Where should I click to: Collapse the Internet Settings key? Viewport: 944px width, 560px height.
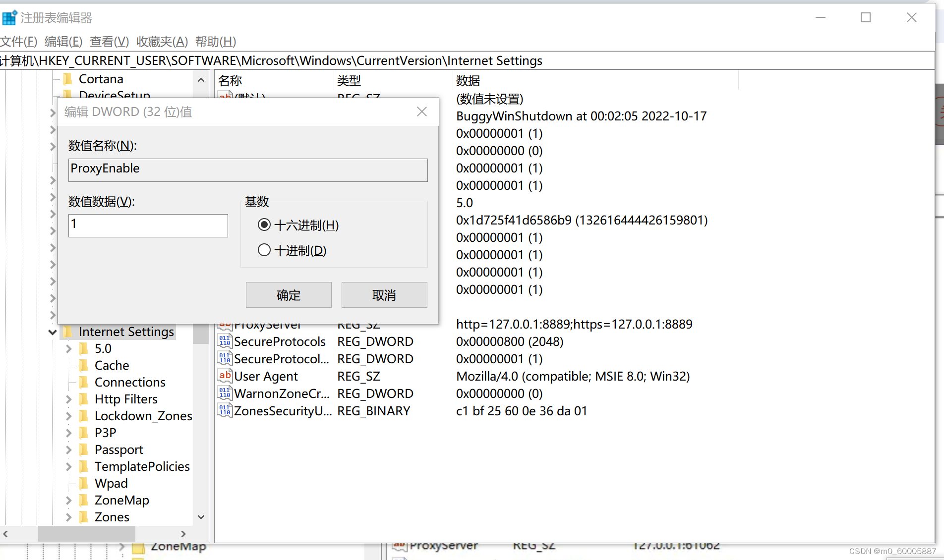pos(53,331)
